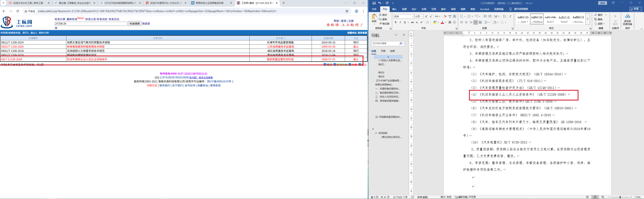The height and width of the screenshot is (199, 644).
Task: Justify the paragraph text
Action: pos(476,22)
